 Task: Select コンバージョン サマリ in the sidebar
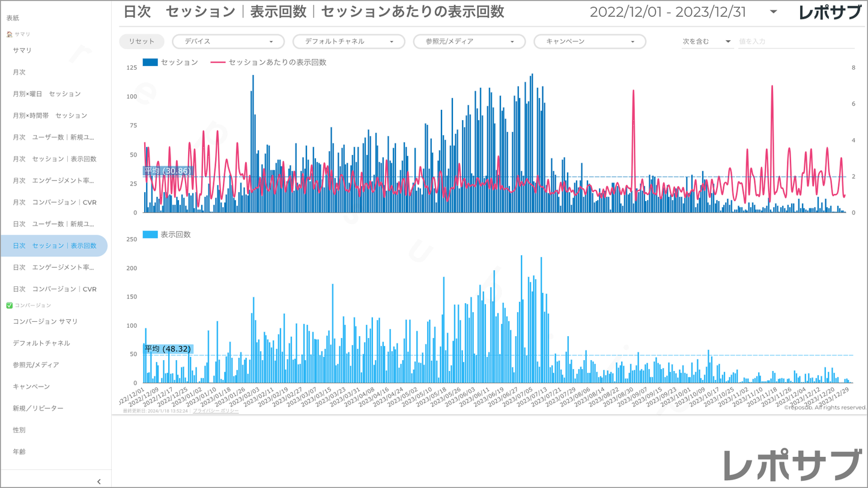46,322
